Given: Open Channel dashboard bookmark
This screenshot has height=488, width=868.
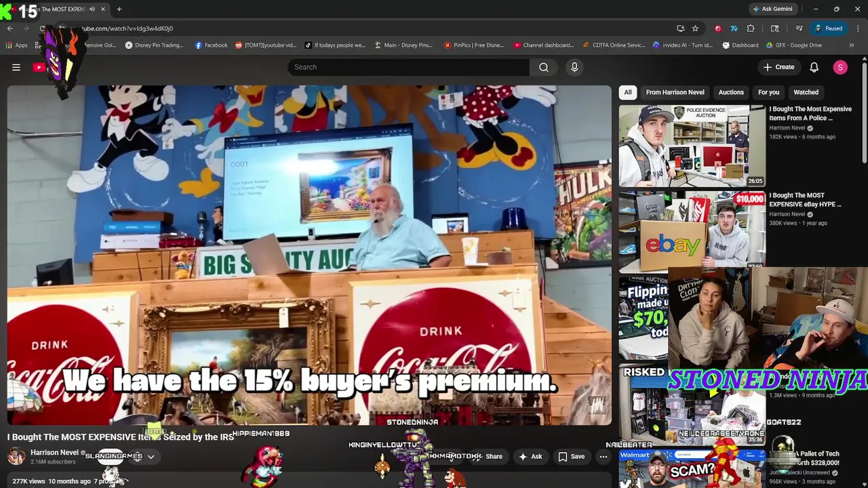Looking at the screenshot, I should point(544,45).
